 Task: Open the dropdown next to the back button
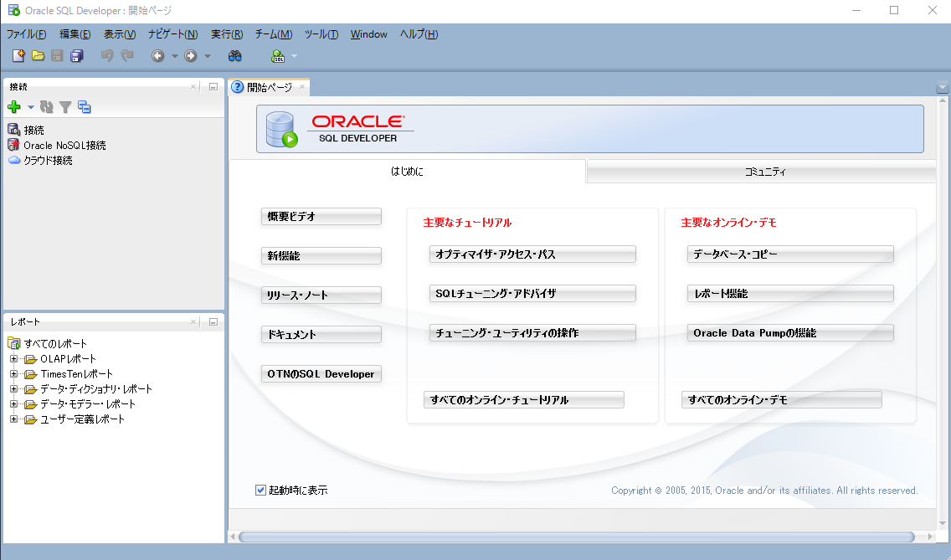click(173, 56)
